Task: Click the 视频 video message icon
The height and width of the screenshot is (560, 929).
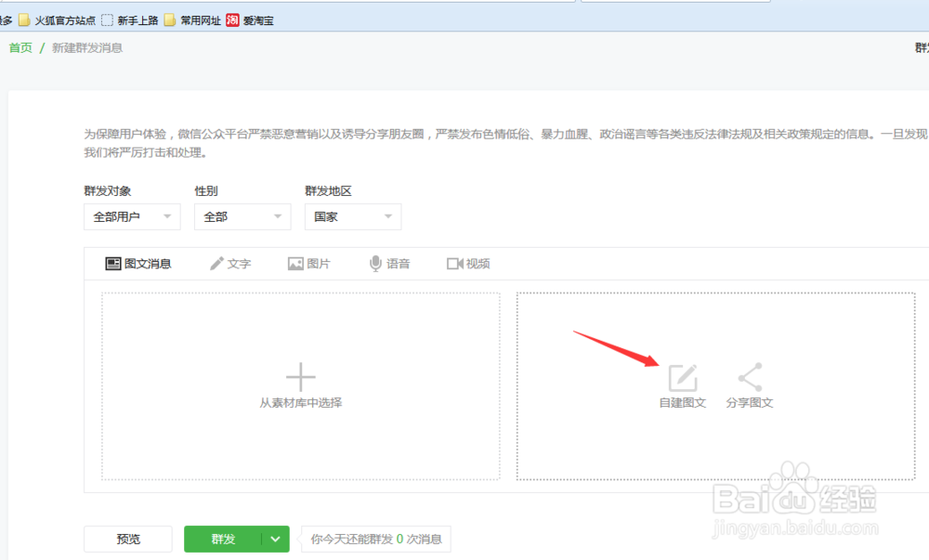Action: pos(468,263)
